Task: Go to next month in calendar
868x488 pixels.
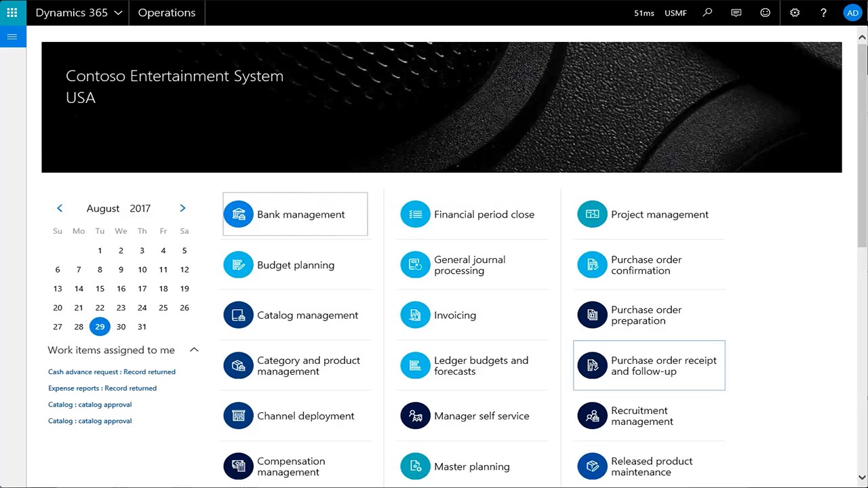Action: [x=182, y=208]
